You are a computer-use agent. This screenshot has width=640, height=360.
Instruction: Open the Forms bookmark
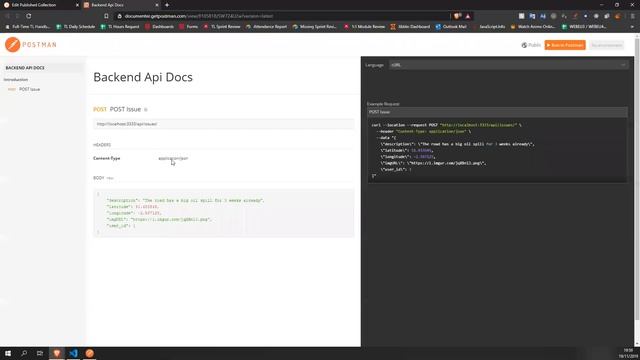tap(188, 27)
